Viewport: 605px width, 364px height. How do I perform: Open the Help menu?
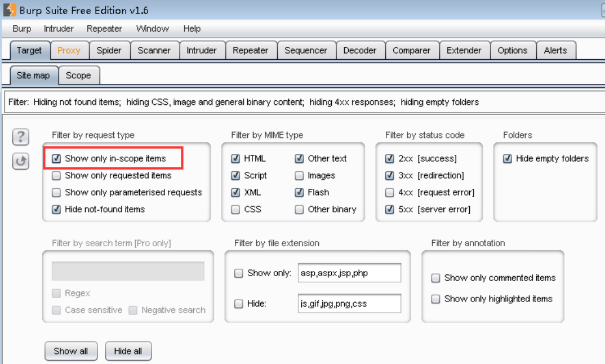tap(192, 29)
